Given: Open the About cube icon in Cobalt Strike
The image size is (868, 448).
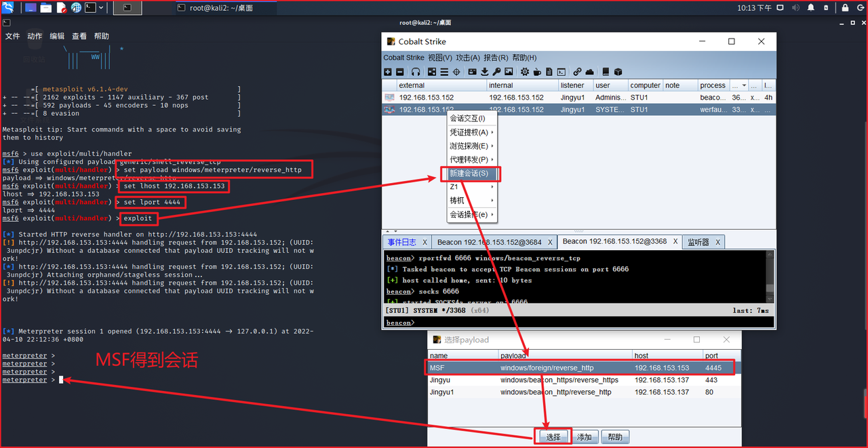Looking at the screenshot, I should (618, 72).
